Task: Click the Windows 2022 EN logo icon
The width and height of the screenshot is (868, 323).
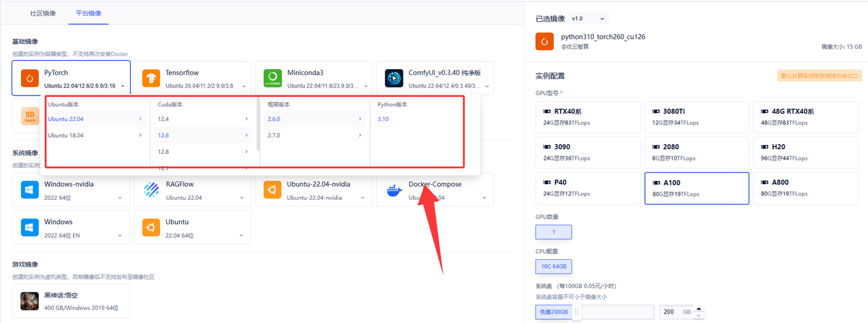Action: click(x=30, y=228)
